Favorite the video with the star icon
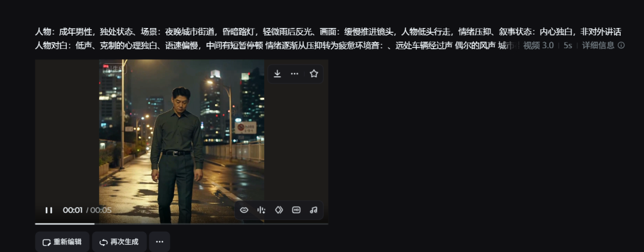 [314, 73]
